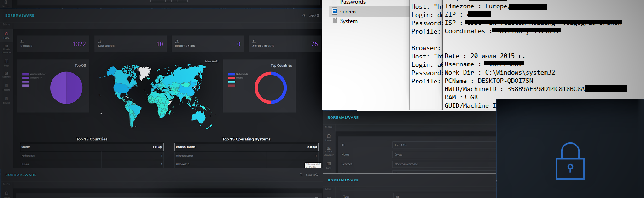Click the user icon on Autocomplete card
The width and height of the screenshot is (644, 198).
coord(254,41)
